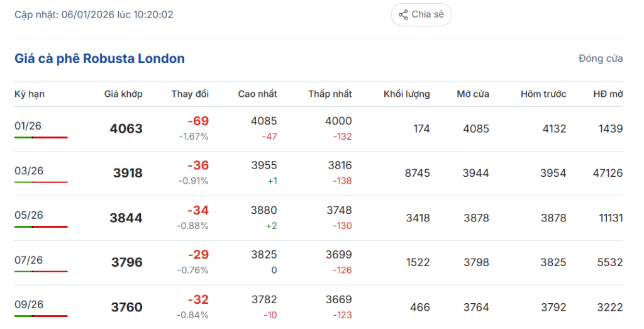644x329 pixels.
Task: Click the Khối lượng column header
Action: pos(407,94)
